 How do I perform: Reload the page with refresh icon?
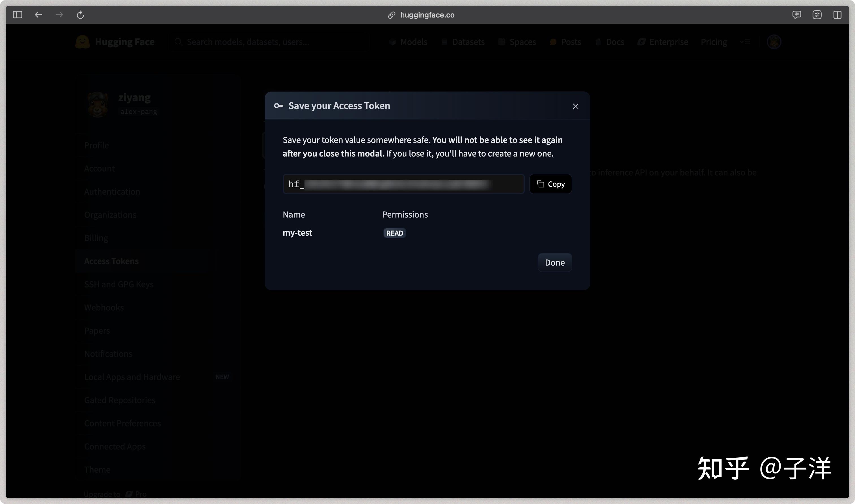pyautogui.click(x=80, y=15)
